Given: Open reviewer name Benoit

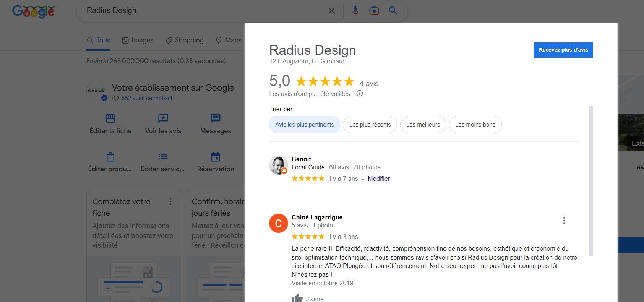Looking at the screenshot, I should pos(301,159).
